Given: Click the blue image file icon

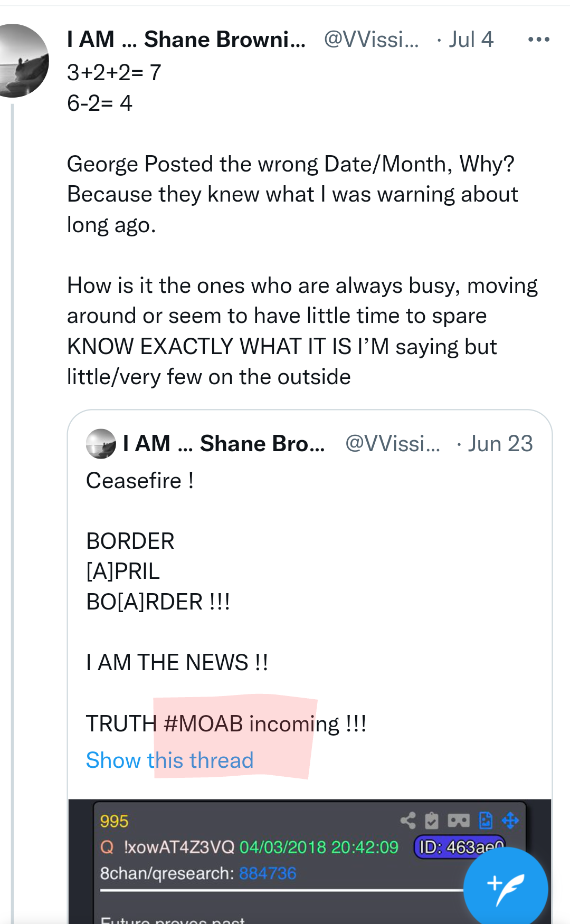Looking at the screenshot, I should point(486,821).
